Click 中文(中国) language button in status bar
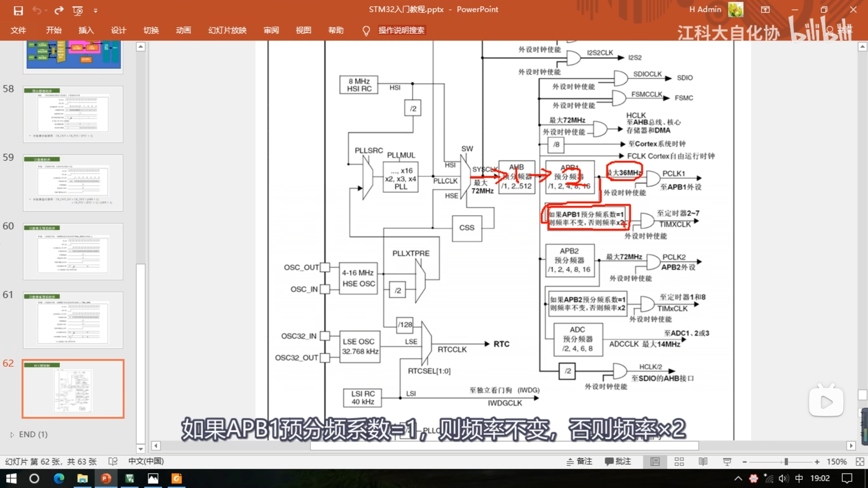The height and width of the screenshot is (488, 868). pyautogui.click(x=146, y=462)
